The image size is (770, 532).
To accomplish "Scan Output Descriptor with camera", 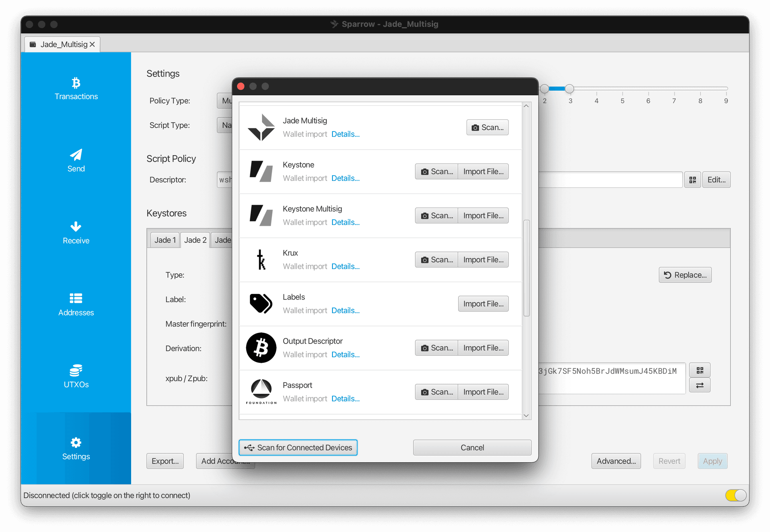I will [436, 348].
